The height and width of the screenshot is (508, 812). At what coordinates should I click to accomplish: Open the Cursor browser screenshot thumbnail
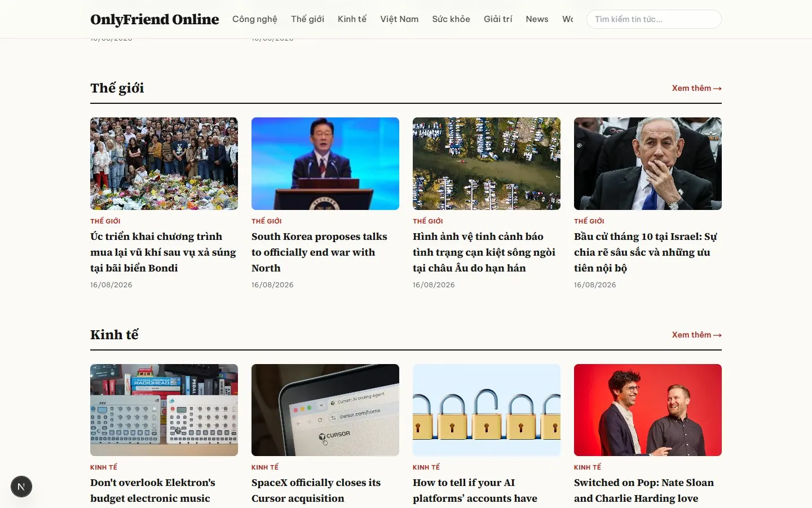325,410
